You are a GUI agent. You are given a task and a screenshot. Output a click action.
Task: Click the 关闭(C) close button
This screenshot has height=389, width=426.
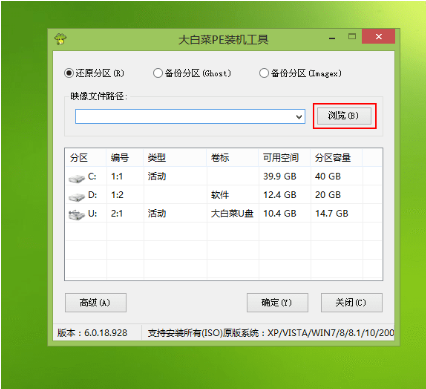tap(352, 302)
